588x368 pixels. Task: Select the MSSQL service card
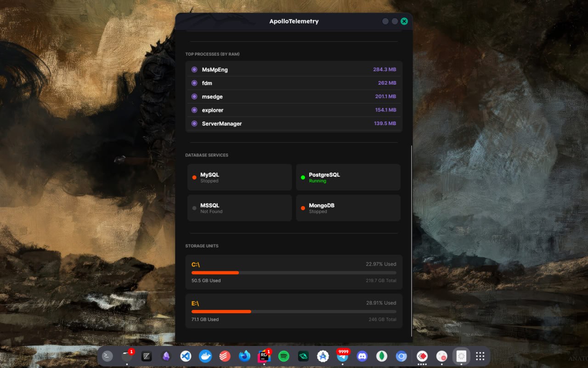click(x=239, y=208)
